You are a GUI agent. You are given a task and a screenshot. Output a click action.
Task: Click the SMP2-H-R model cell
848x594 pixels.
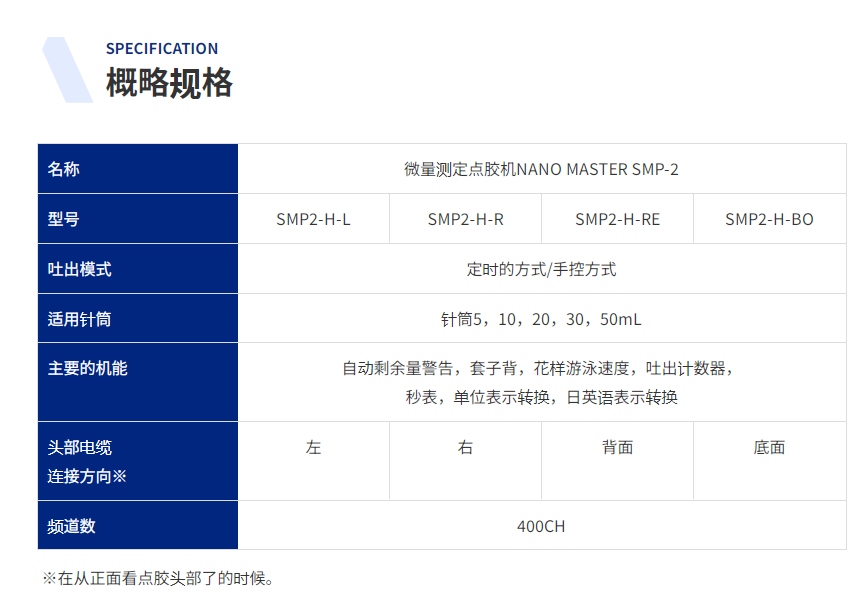pos(465,219)
